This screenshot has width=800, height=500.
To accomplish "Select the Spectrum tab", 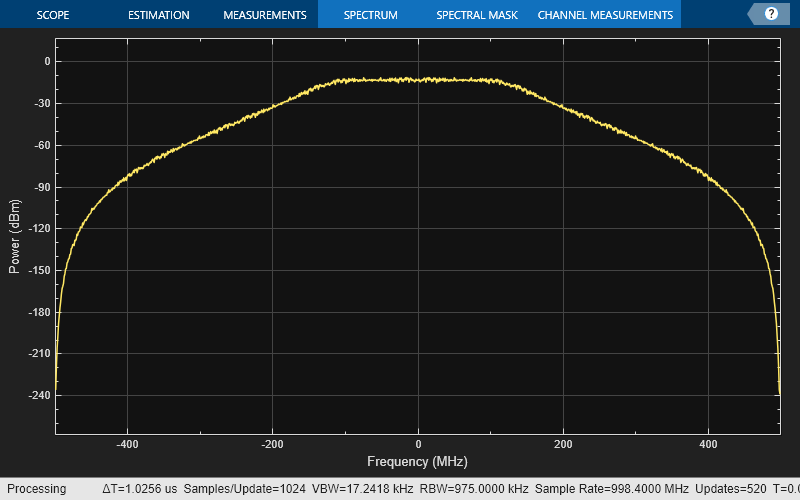I will coord(370,15).
